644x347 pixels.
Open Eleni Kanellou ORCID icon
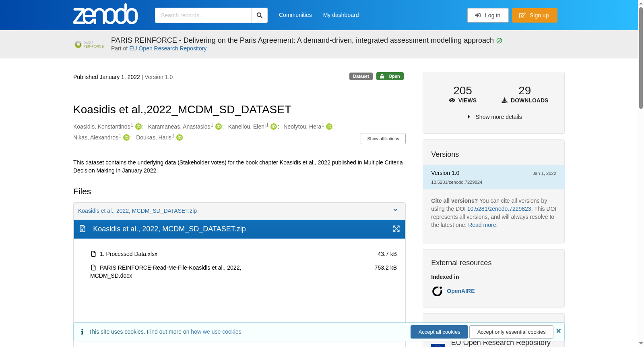pyautogui.click(x=274, y=127)
